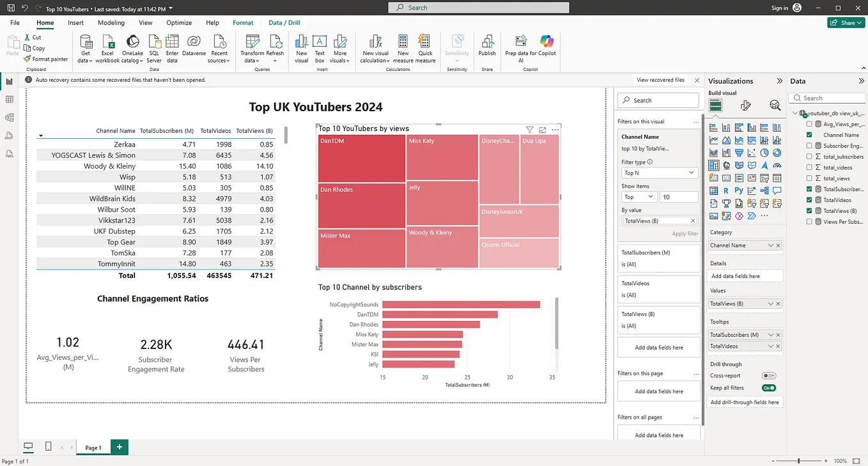
Task: Click the Get data icon
Action: tap(86, 41)
